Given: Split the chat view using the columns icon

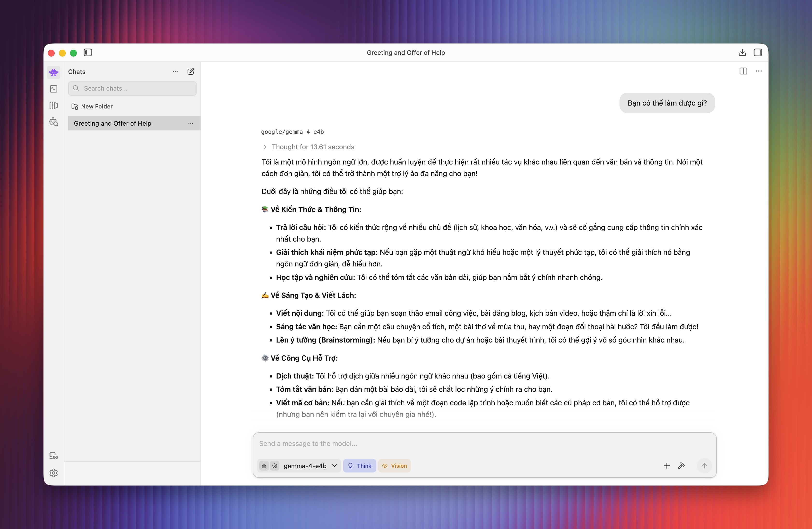Looking at the screenshot, I should pyautogui.click(x=743, y=71).
